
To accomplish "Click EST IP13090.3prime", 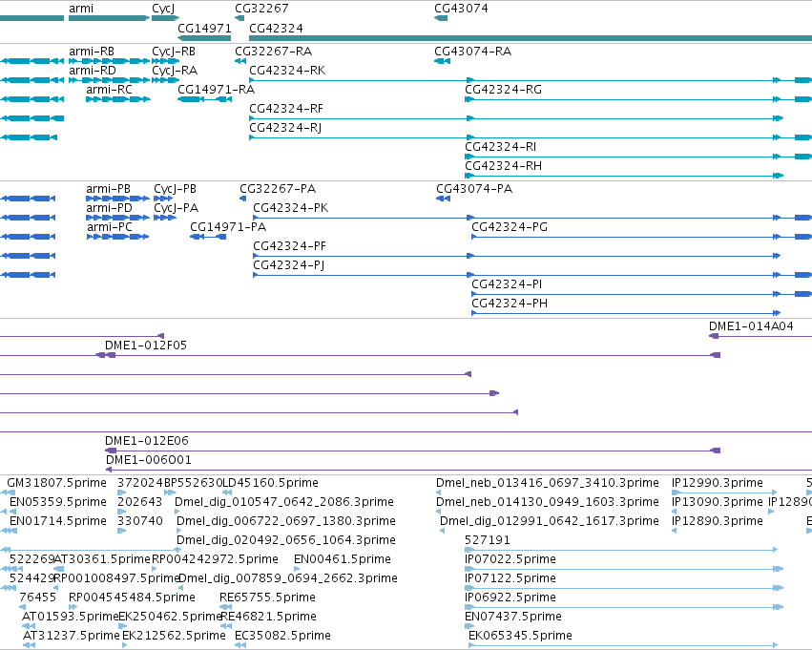I will coord(718,503).
